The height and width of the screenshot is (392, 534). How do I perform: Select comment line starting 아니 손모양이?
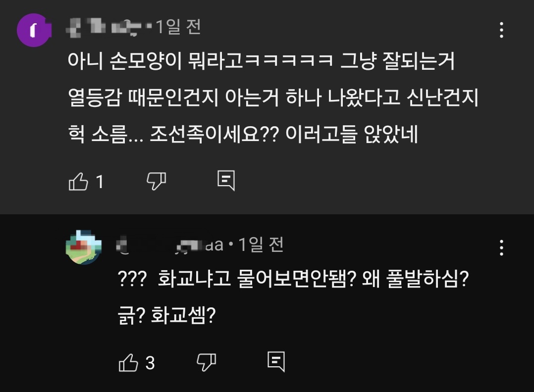coord(261,62)
